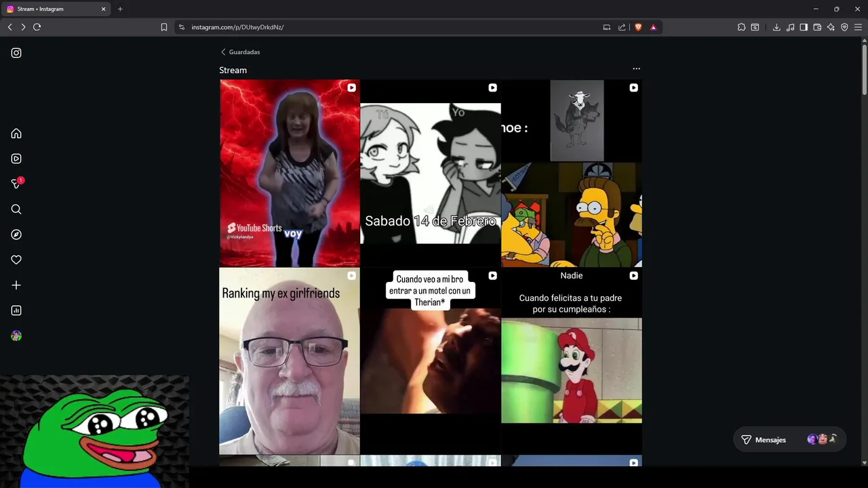The image size is (868, 488).
Task: Open the Ranking my ex girlfriends post
Action: click(290, 361)
